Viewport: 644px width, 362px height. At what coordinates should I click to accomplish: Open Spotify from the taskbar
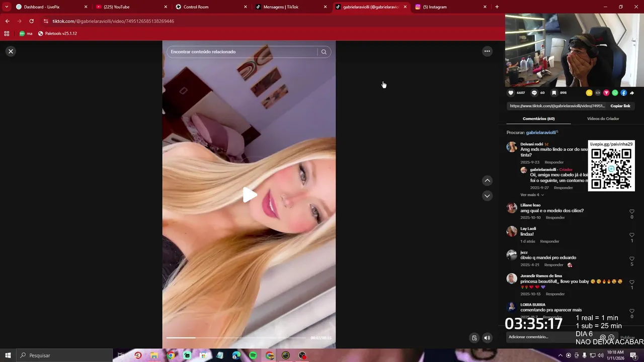(253, 355)
